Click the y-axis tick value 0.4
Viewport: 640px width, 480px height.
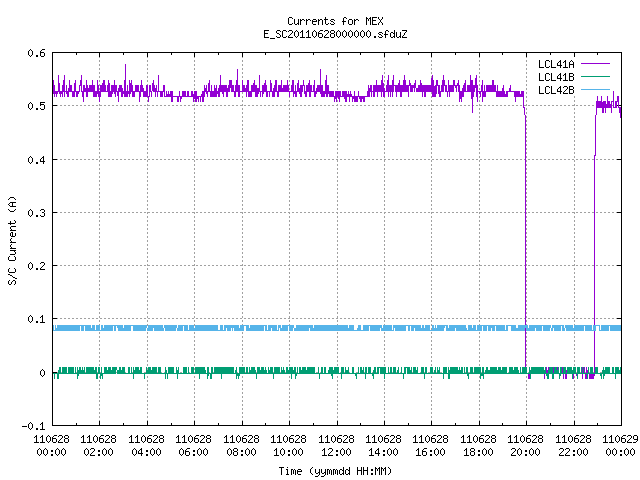(x=37, y=160)
